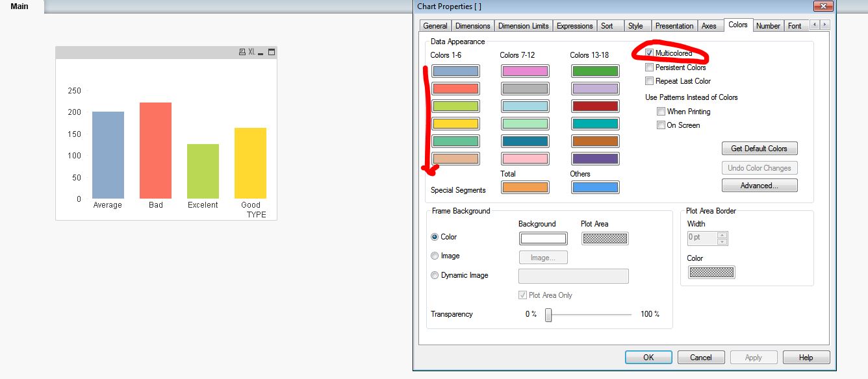Screen dimensions: 868x379
Task: Open the Dimensions tab
Action: click(x=473, y=26)
